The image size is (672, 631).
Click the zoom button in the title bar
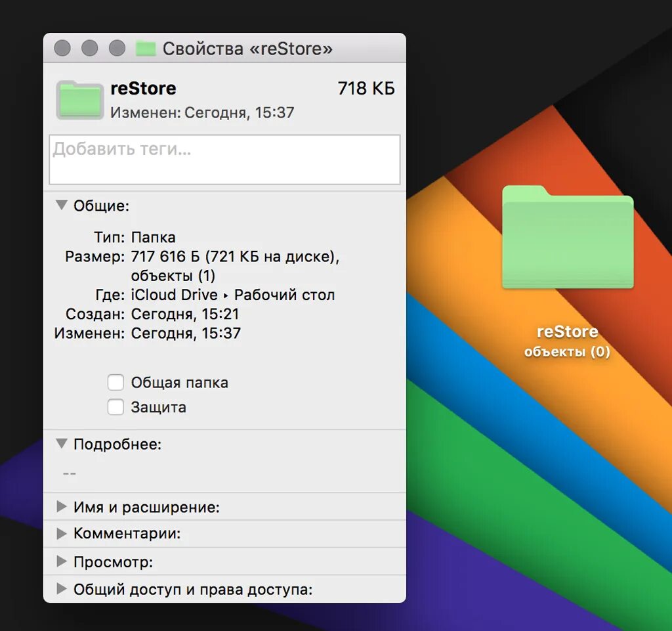click(117, 48)
